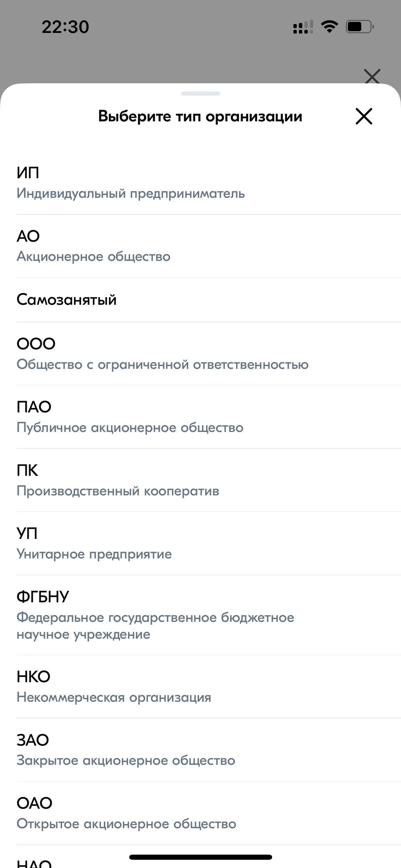Viewport: 401px width, 868px height.
Task: Close the organization type sheet
Action: pos(364,116)
